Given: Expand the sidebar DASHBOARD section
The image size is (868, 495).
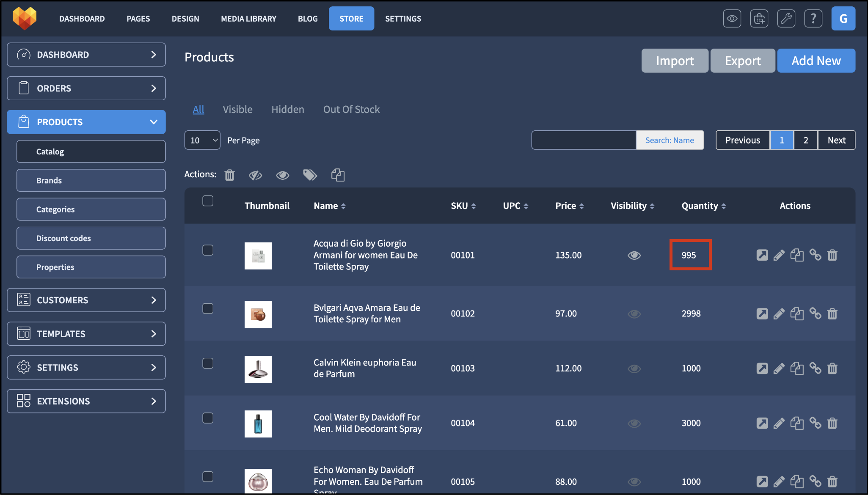Looking at the screenshot, I should coord(86,55).
